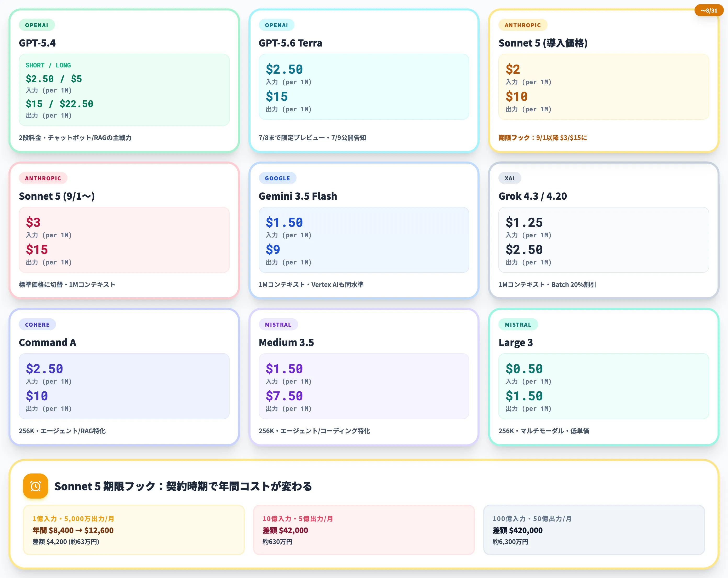This screenshot has width=728, height=578.
Task: Click the GOOGLE provider tag
Action: tap(277, 178)
